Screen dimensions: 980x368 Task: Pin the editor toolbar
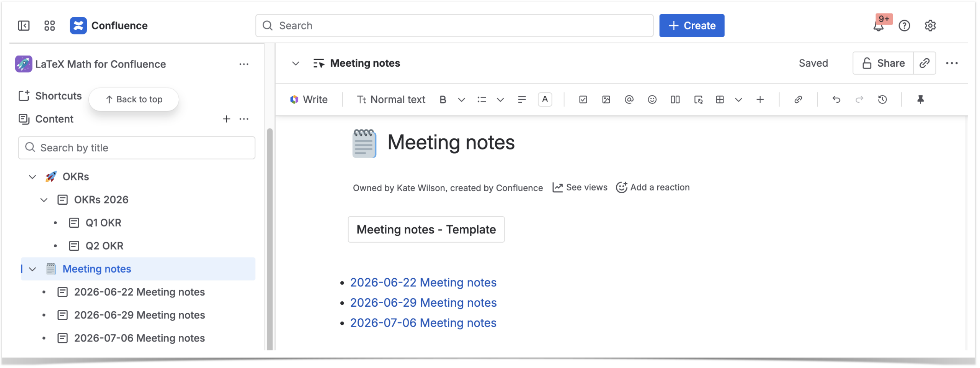[921, 100]
